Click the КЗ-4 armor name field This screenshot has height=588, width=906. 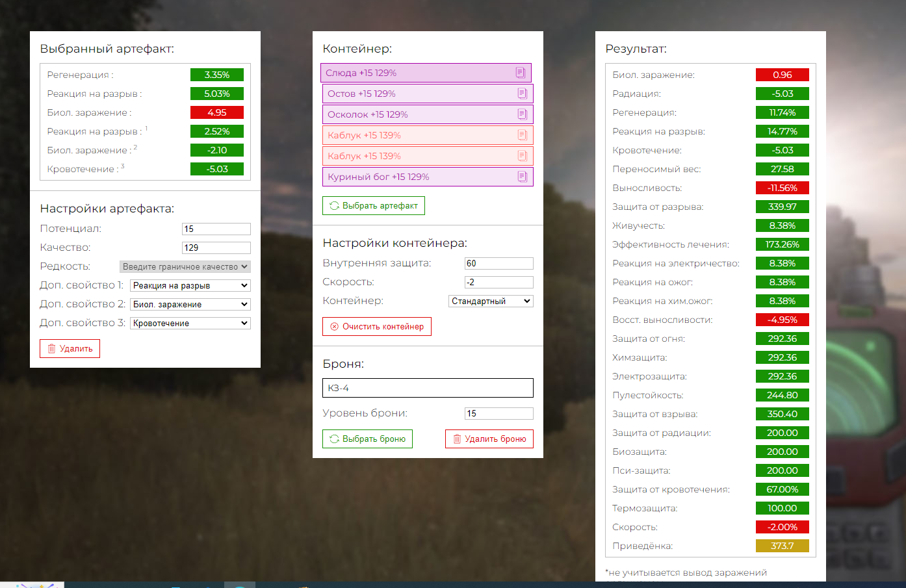tap(428, 388)
